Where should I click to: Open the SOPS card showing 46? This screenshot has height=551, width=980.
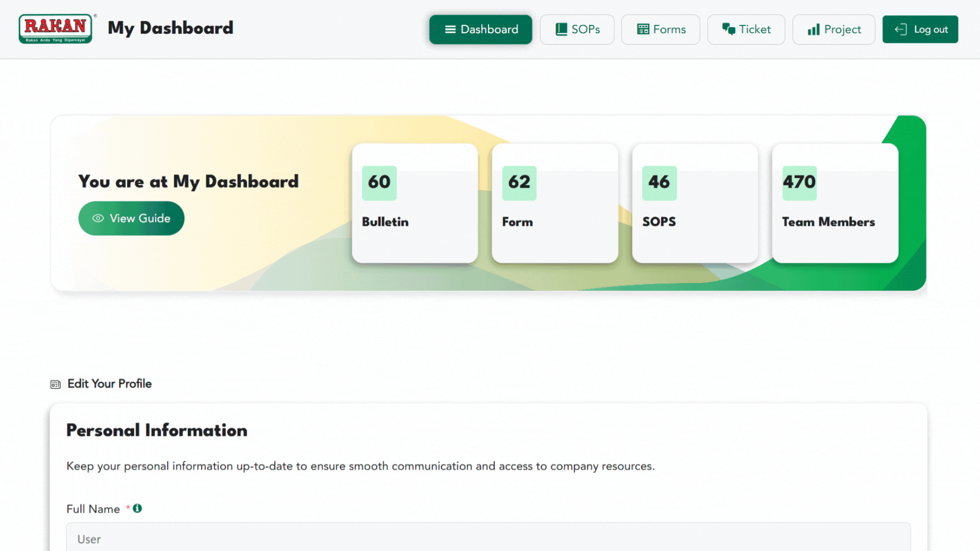(695, 203)
